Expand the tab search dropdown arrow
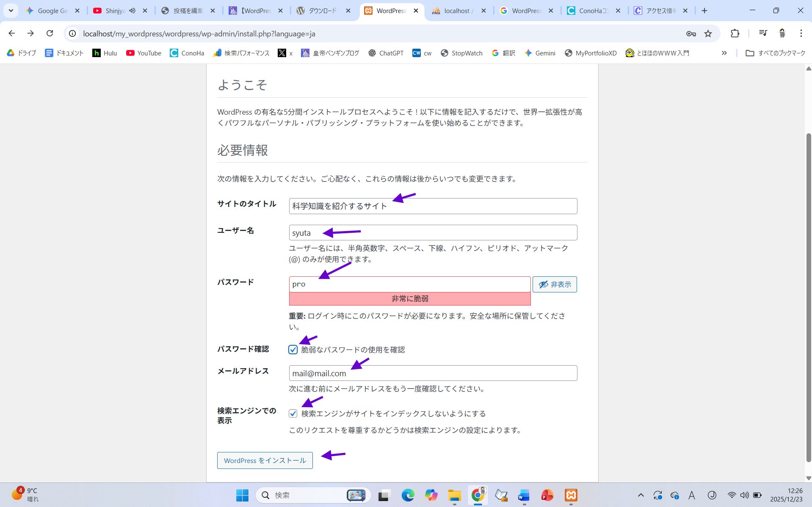The width and height of the screenshot is (812, 507). (11, 11)
